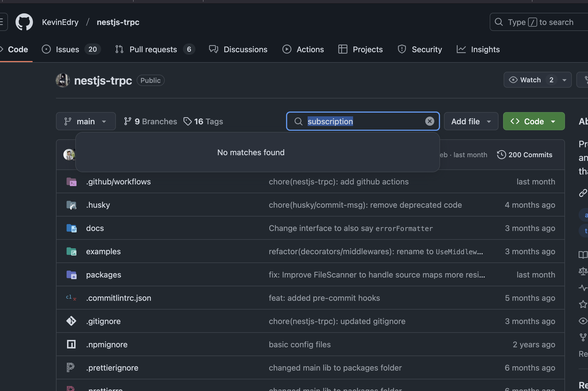Screen dimensions: 588x391
Task: Click the docs folder icon
Action: click(71, 228)
